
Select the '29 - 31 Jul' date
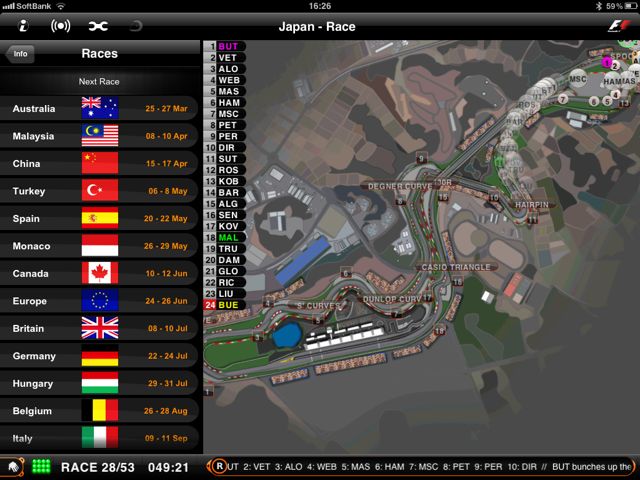(x=168, y=383)
